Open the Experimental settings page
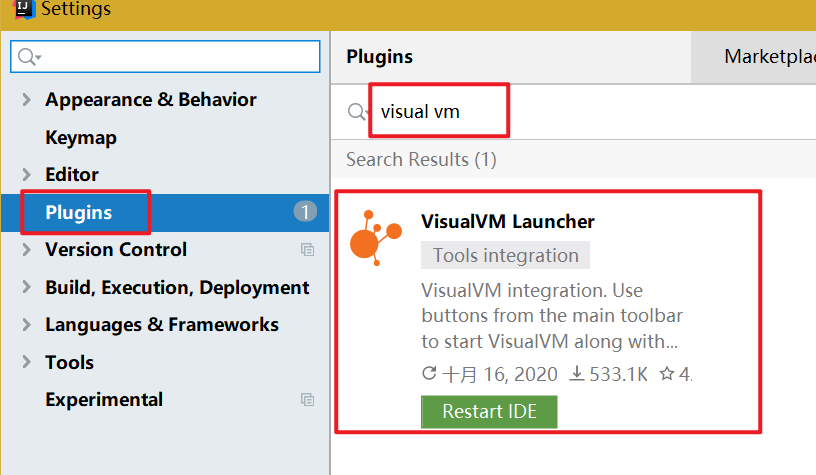 104,400
